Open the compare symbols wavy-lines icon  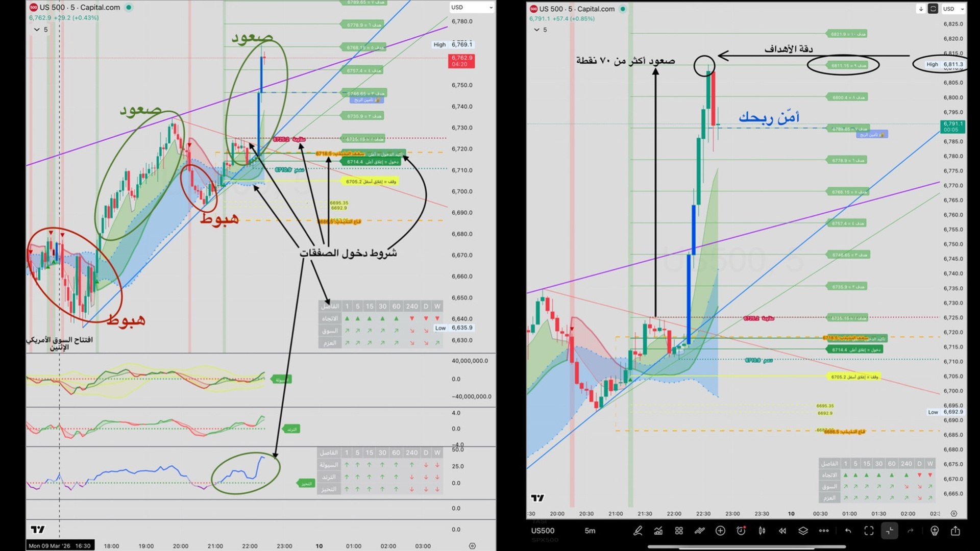click(699, 531)
